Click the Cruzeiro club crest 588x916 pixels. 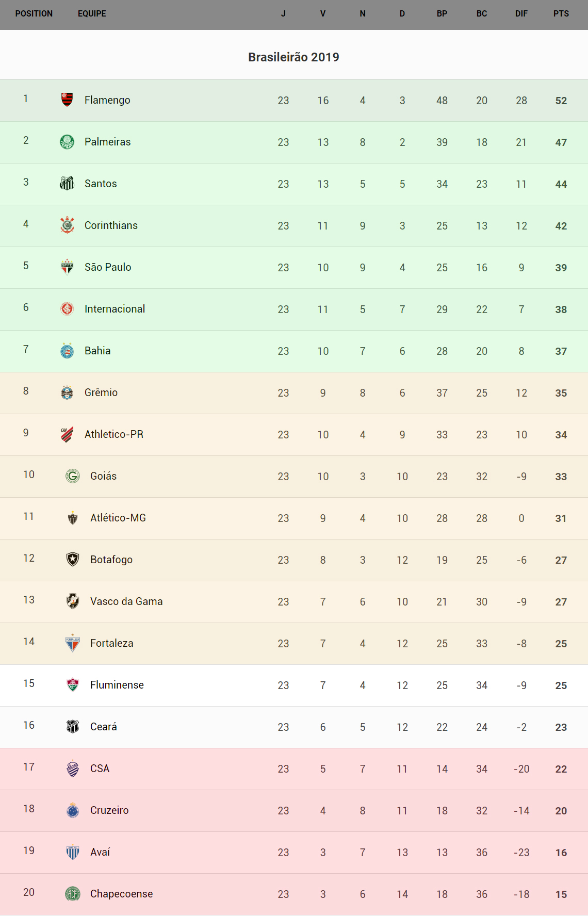point(73,810)
